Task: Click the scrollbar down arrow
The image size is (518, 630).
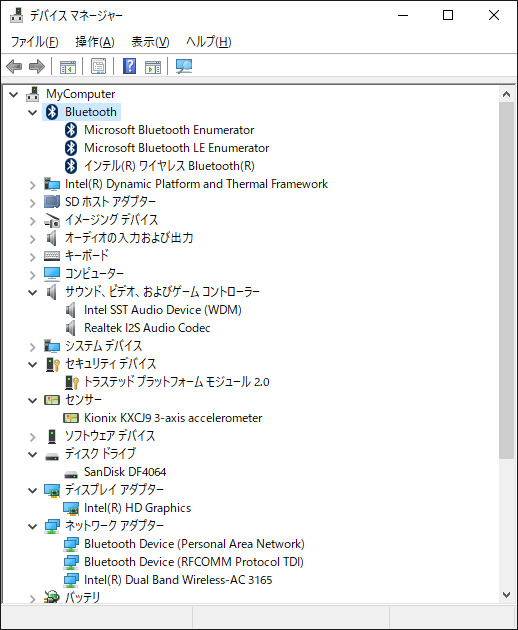Action: 506,594
